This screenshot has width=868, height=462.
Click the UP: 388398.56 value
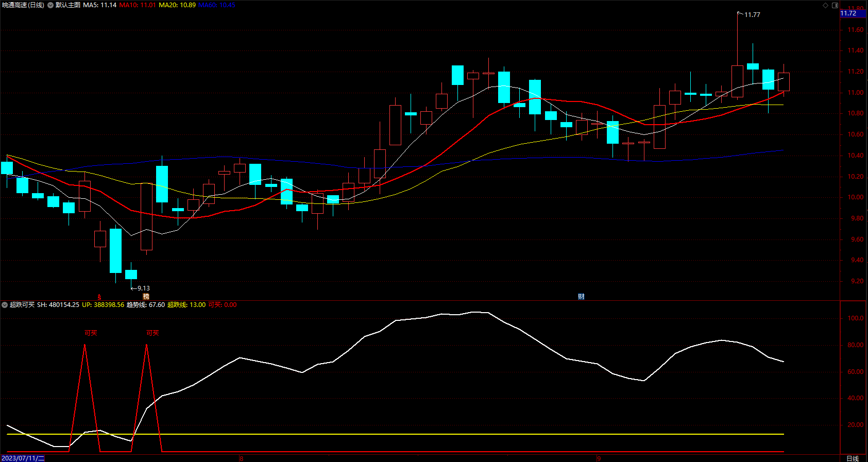[x=103, y=305]
